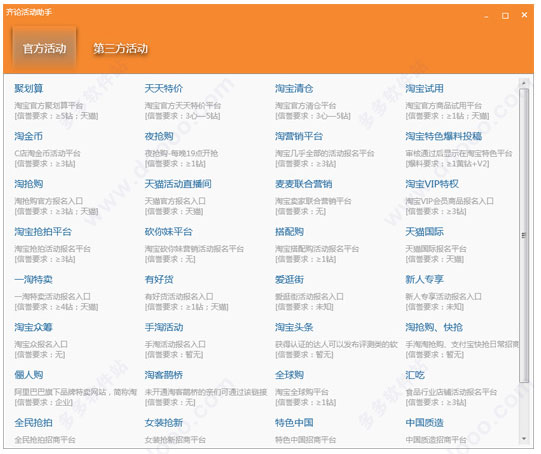Image resolution: width=541 pixels, height=454 pixels.
Task: Open the 一淘特卖 link
Action: click(33, 279)
